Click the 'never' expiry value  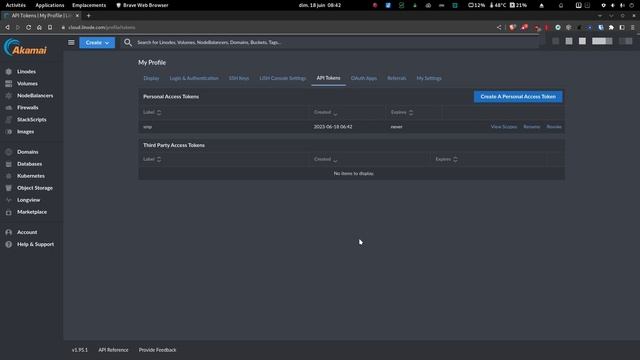396,127
